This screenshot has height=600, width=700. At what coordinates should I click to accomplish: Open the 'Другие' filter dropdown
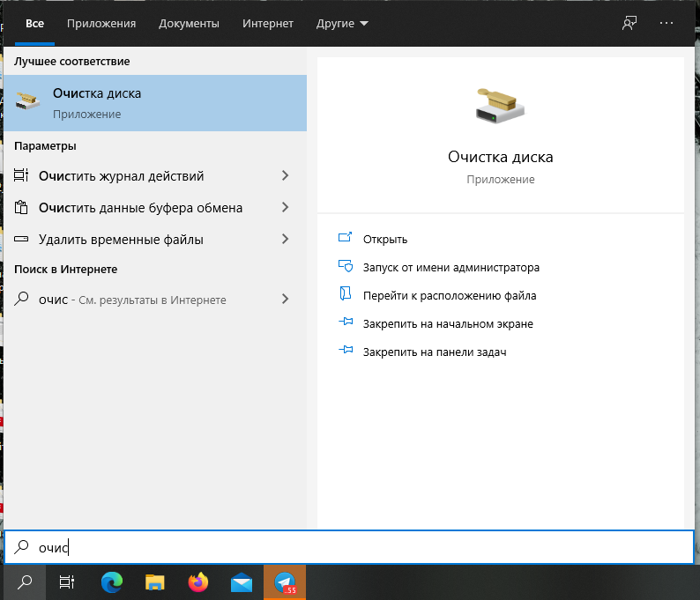tap(342, 23)
